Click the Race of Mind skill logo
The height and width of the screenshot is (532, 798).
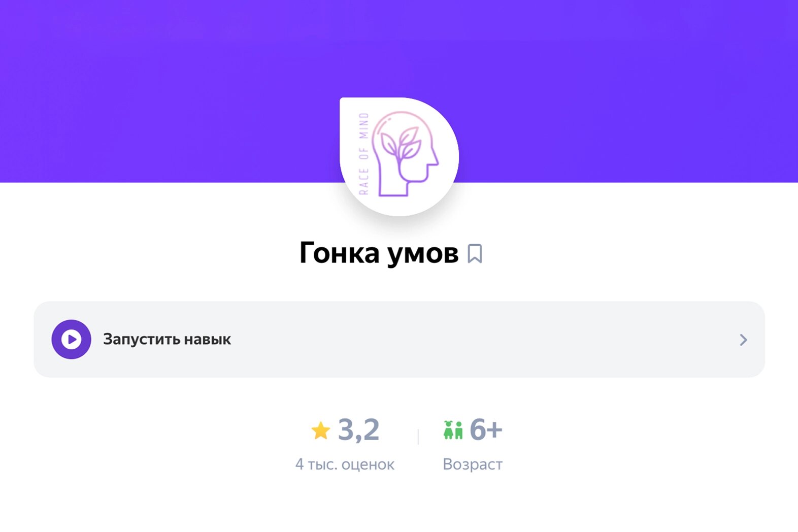(x=399, y=157)
